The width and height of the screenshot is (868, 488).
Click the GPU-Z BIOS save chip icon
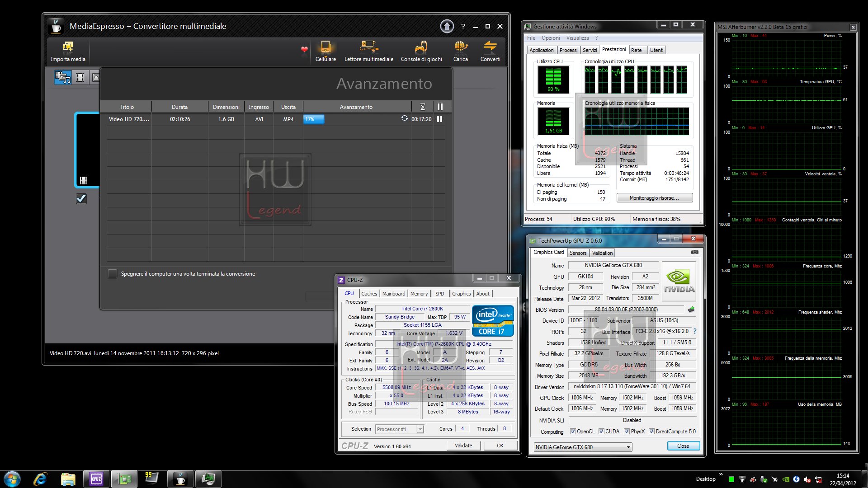[x=691, y=310]
